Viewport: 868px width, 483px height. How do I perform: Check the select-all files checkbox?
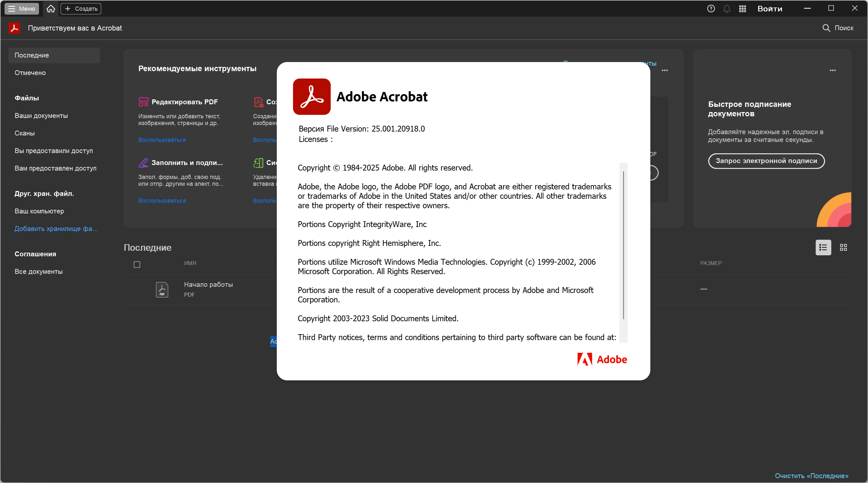click(137, 264)
